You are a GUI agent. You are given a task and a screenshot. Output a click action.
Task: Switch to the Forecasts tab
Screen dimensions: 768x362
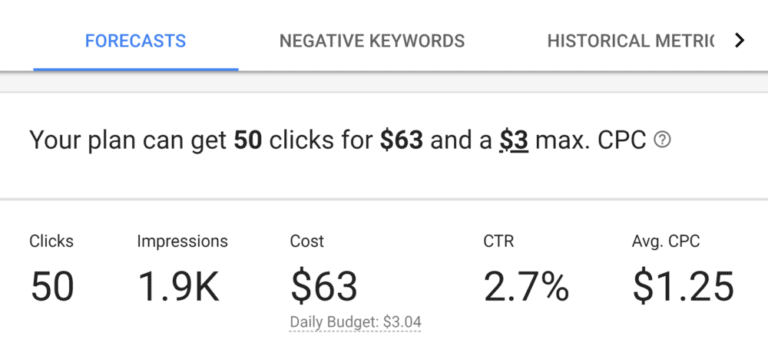[x=136, y=41]
